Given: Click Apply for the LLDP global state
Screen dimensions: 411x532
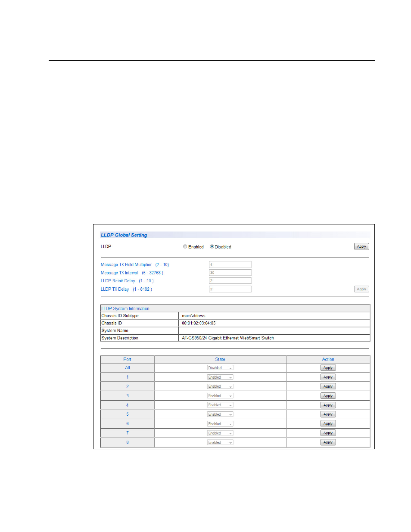Looking at the screenshot, I should point(361,247).
